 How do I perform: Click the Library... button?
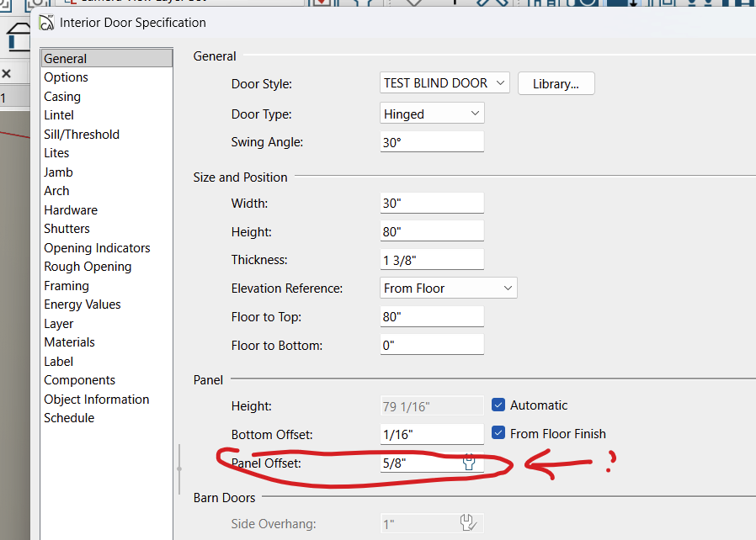click(x=556, y=84)
